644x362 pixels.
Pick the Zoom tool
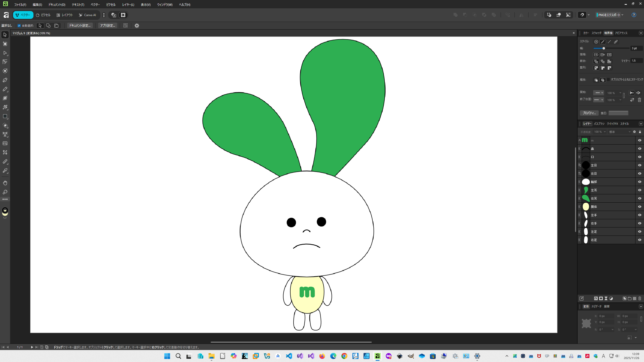(x=5, y=192)
